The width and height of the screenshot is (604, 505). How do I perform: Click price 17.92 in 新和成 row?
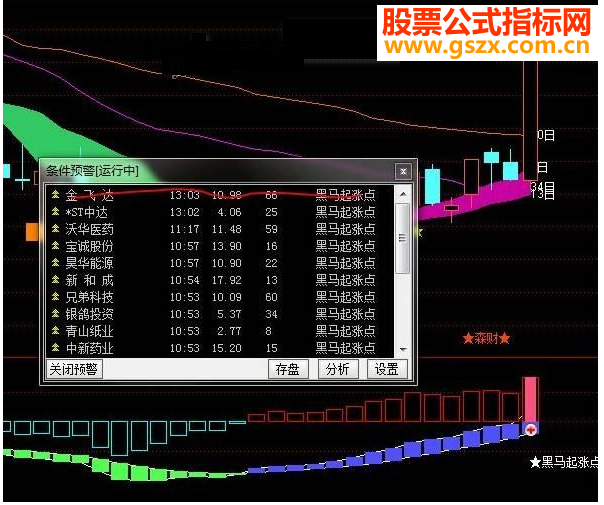tap(227, 280)
